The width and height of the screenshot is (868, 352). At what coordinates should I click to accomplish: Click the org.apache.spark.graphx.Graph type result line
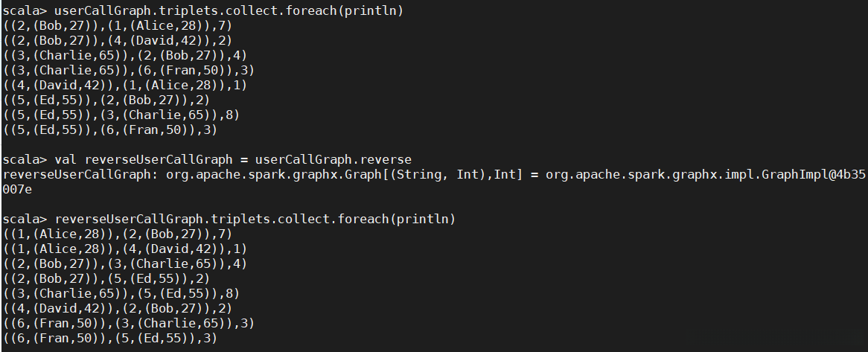[433, 174]
